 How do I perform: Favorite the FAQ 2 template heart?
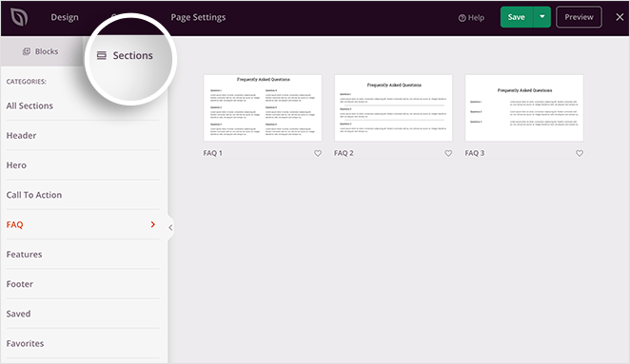coord(448,153)
